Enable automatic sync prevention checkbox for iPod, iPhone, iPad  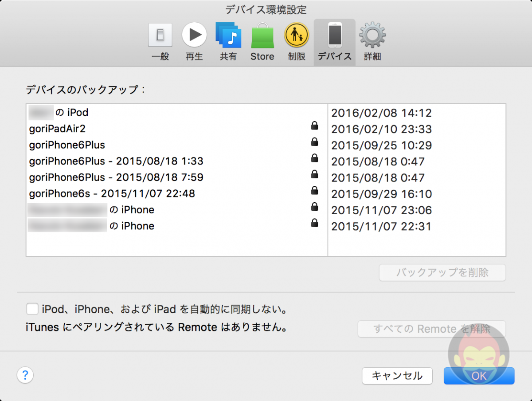coord(32,309)
